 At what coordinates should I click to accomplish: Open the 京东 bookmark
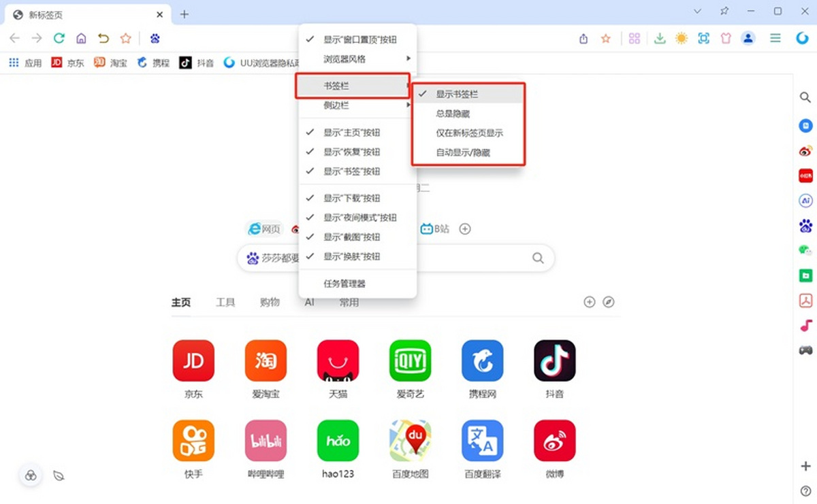click(x=68, y=63)
